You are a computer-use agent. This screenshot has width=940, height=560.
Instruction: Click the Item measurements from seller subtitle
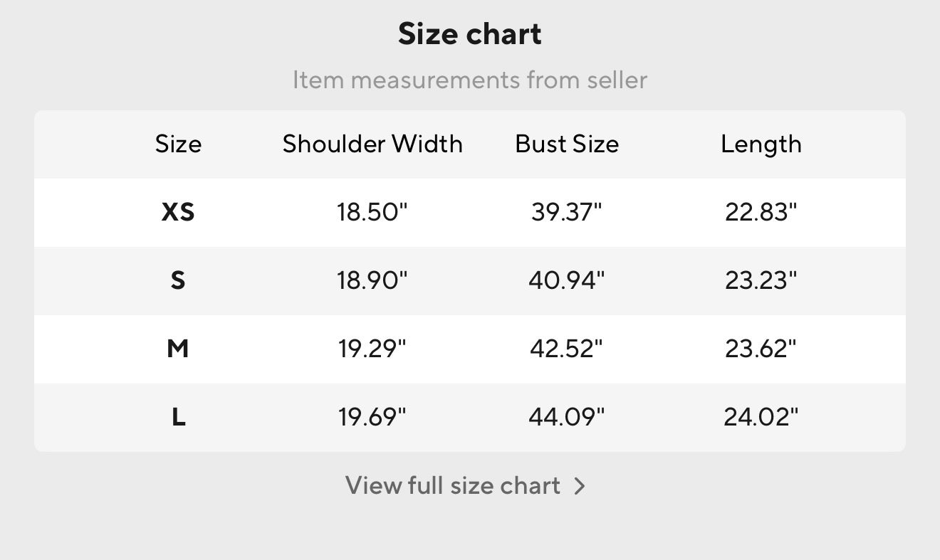[470, 80]
